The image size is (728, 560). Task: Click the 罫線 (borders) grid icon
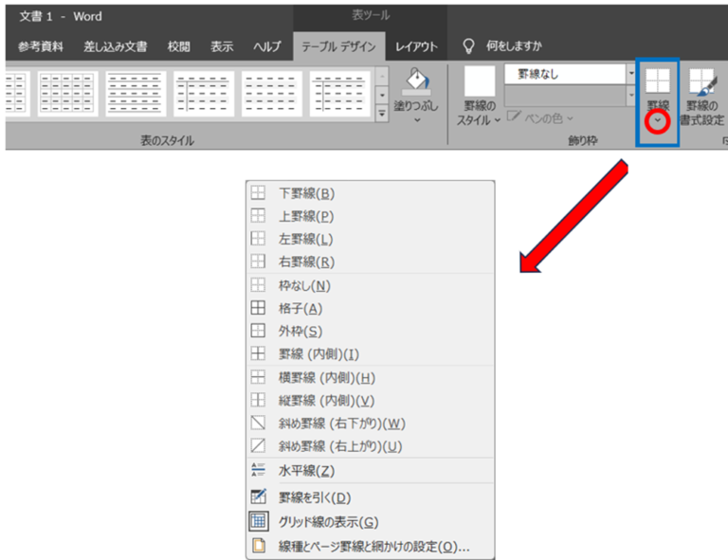point(657,81)
